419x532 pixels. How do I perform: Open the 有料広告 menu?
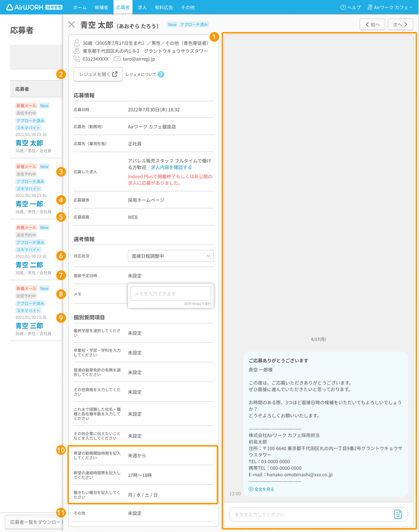pyautogui.click(x=164, y=7)
